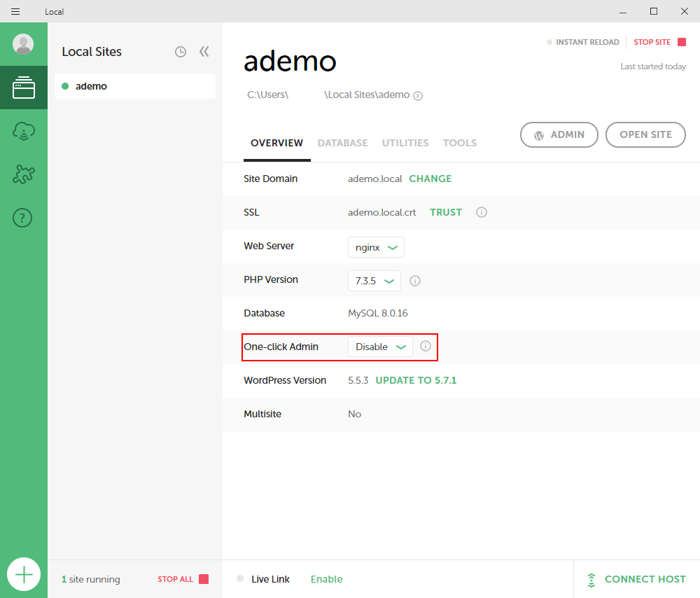Click the '1 site running' status text
700x598 pixels.
point(90,579)
